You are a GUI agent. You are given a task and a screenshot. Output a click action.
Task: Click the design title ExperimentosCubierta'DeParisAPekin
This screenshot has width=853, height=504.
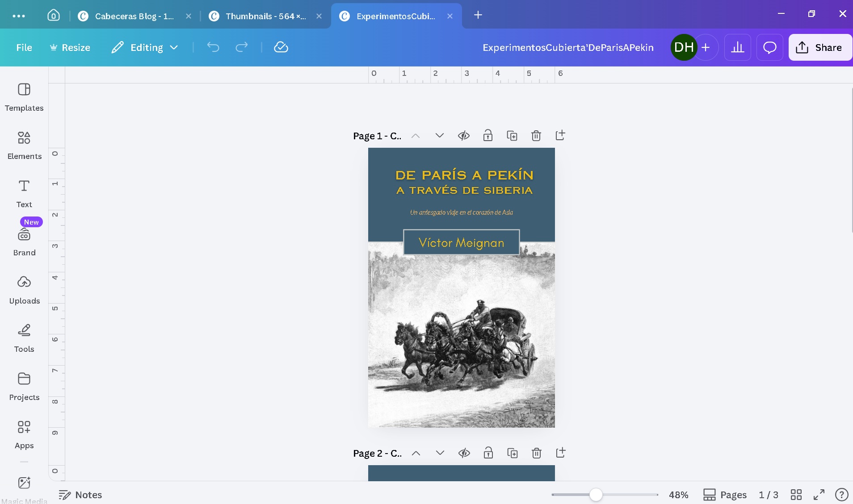pyautogui.click(x=568, y=47)
